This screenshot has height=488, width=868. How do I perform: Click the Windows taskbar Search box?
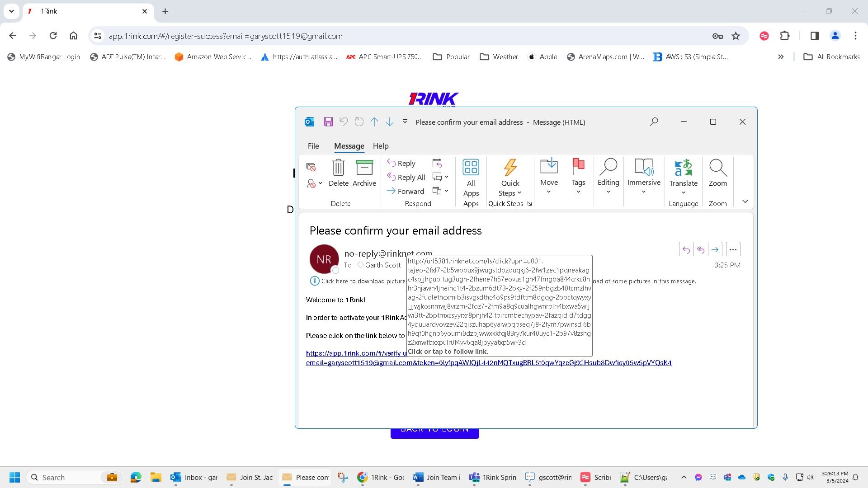(x=68, y=478)
